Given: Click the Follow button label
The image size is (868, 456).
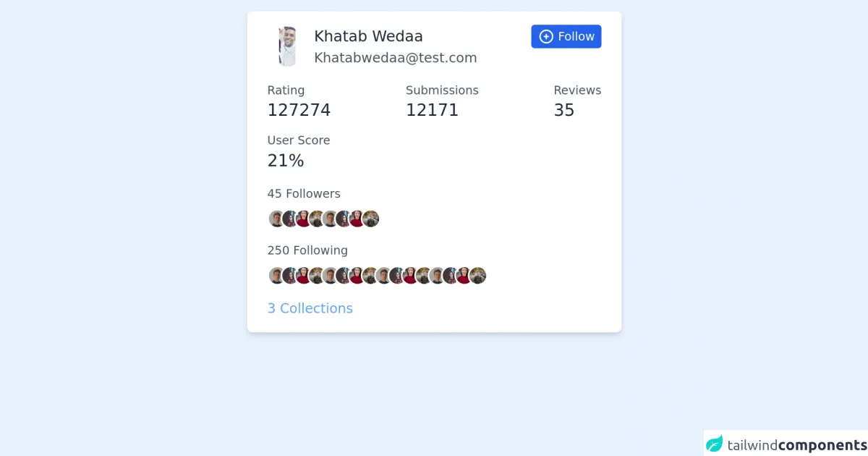Looking at the screenshot, I should pyautogui.click(x=576, y=37).
